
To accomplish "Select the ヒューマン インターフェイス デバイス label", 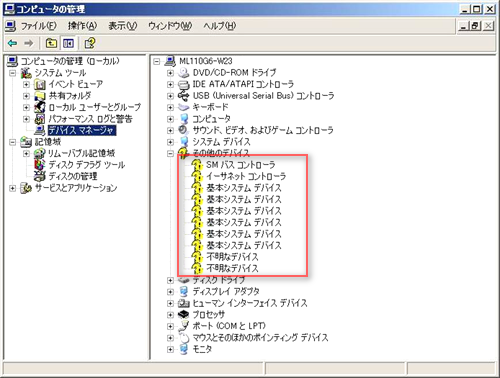I will (x=250, y=303).
